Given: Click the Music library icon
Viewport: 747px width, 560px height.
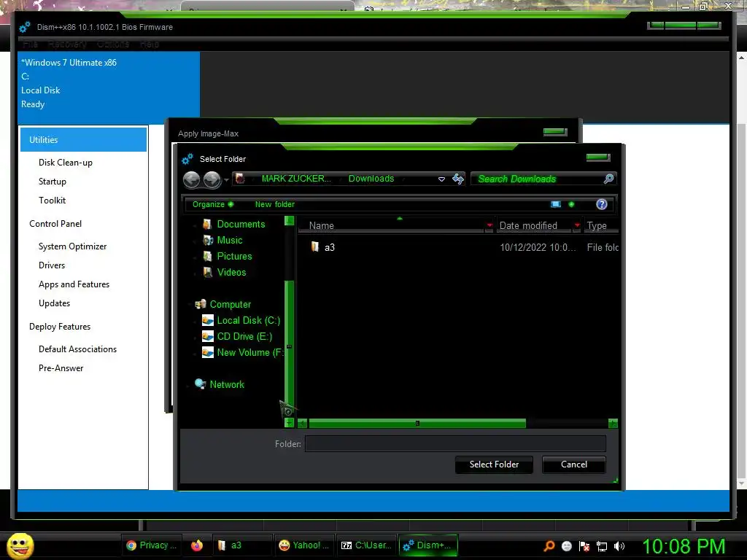Looking at the screenshot, I should pos(208,241).
